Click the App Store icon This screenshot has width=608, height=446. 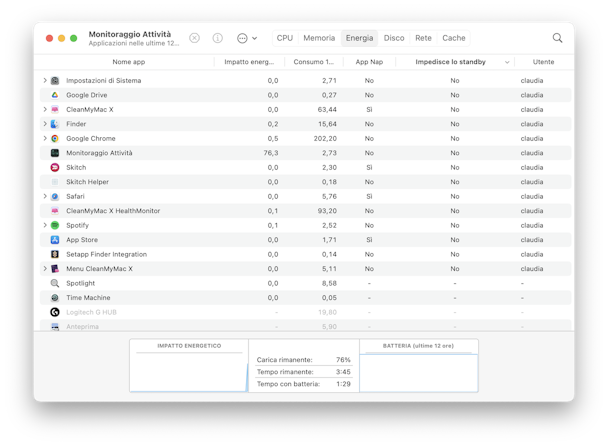55,240
